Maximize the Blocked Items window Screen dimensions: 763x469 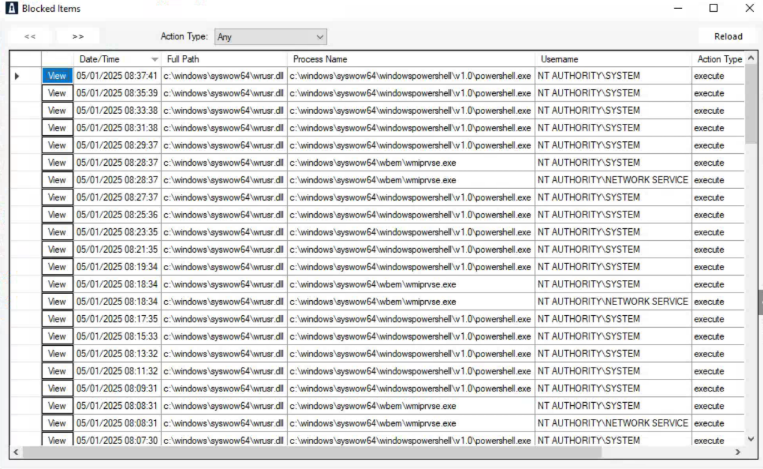[x=713, y=8]
